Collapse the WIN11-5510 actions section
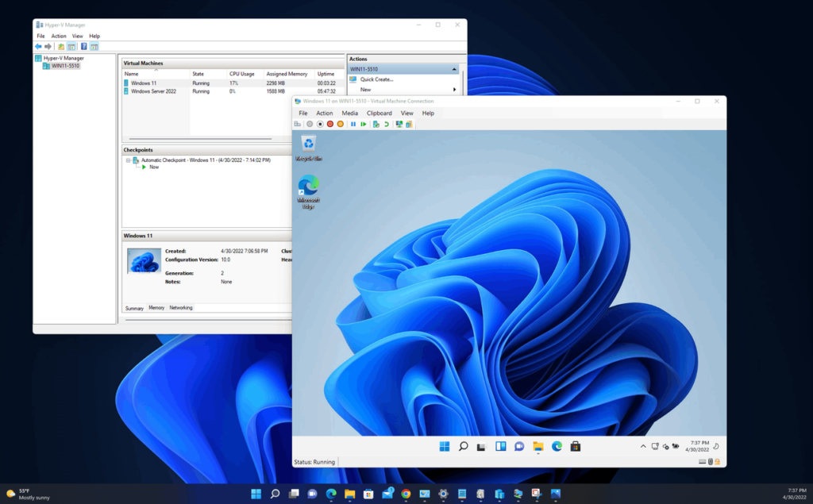Viewport: 813px width, 504px height. coord(455,70)
